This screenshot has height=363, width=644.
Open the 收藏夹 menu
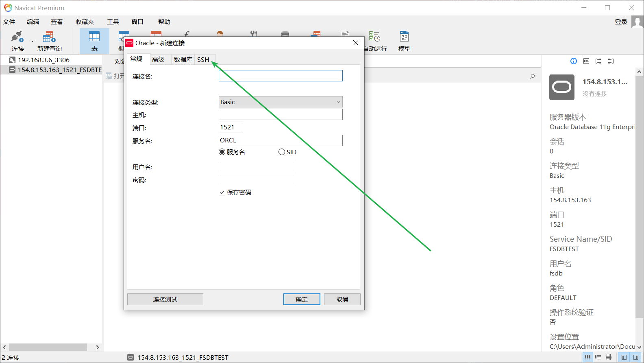pos(85,22)
